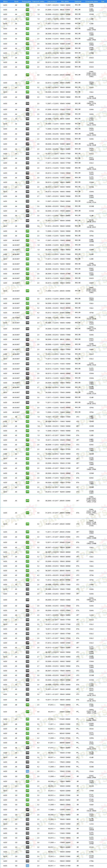The image size is (107, 868).
Task: Select the engine code cell CPAA, CVBA
Action: [91, 705]
